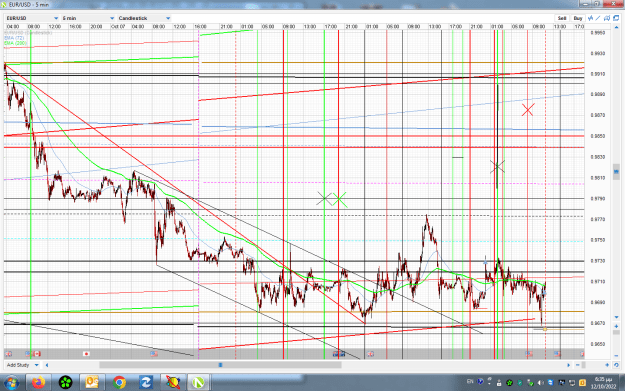Image resolution: width=625 pixels, height=391 pixels.
Task: Open Google Chrome from the taskbar
Action: point(119,383)
